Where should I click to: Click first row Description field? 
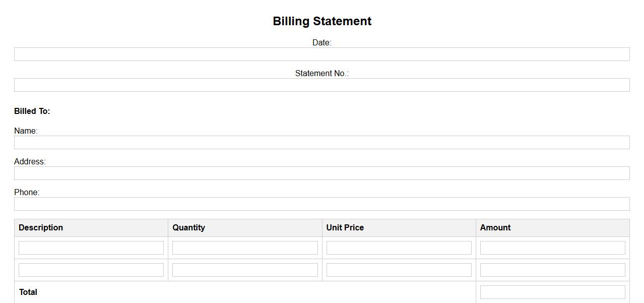point(91,248)
